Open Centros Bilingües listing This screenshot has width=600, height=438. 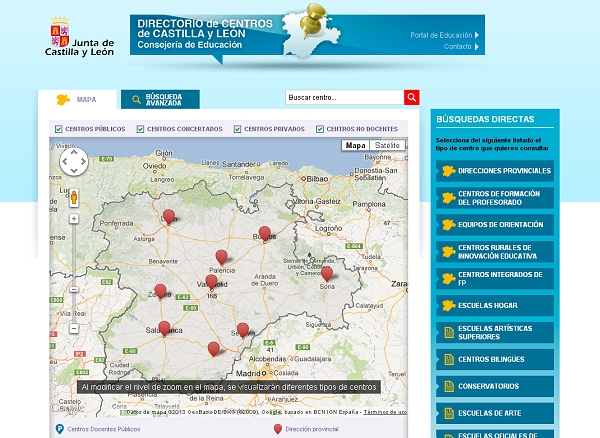[x=495, y=359]
